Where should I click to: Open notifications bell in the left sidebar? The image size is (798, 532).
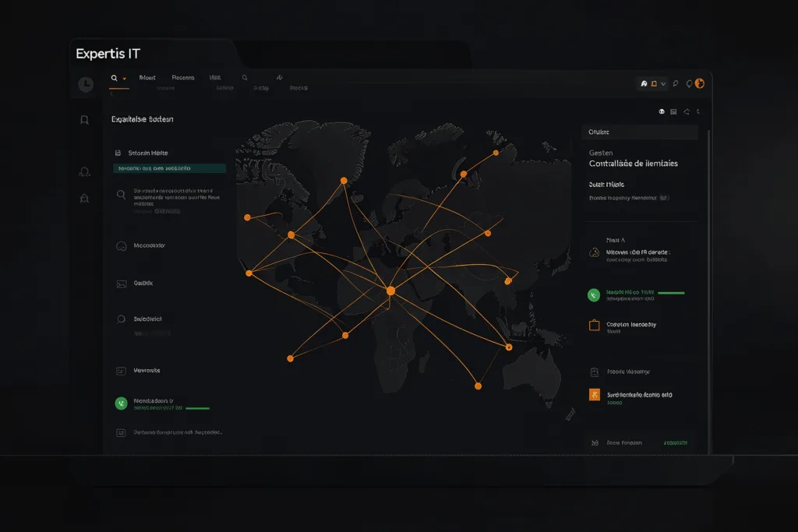pos(84,198)
